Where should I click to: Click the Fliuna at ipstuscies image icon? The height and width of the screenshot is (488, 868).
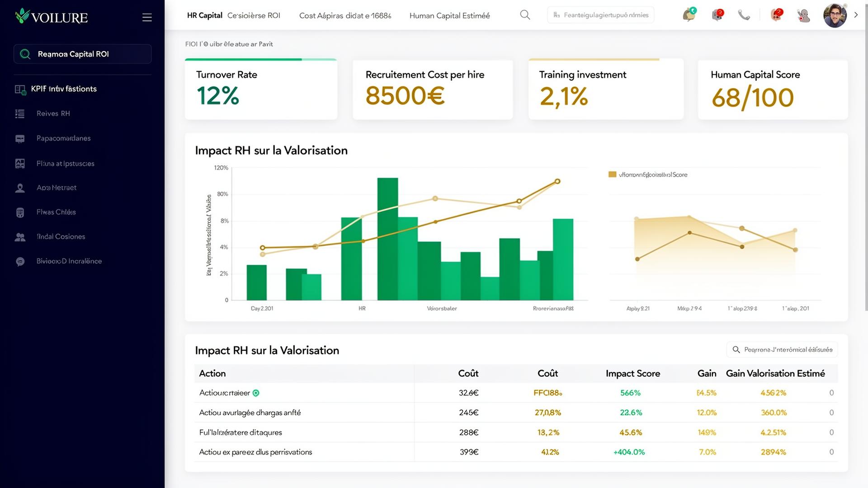pyautogui.click(x=20, y=163)
